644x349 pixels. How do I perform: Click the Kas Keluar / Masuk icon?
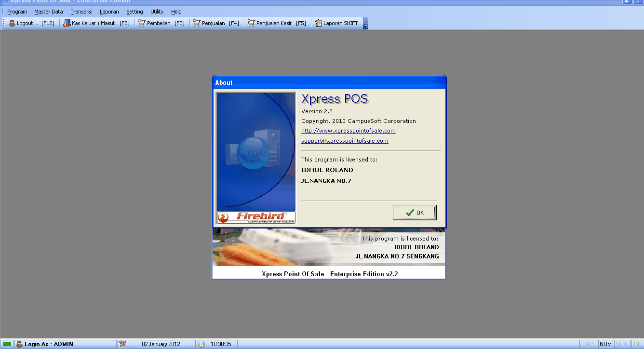(x=67, y=23)
